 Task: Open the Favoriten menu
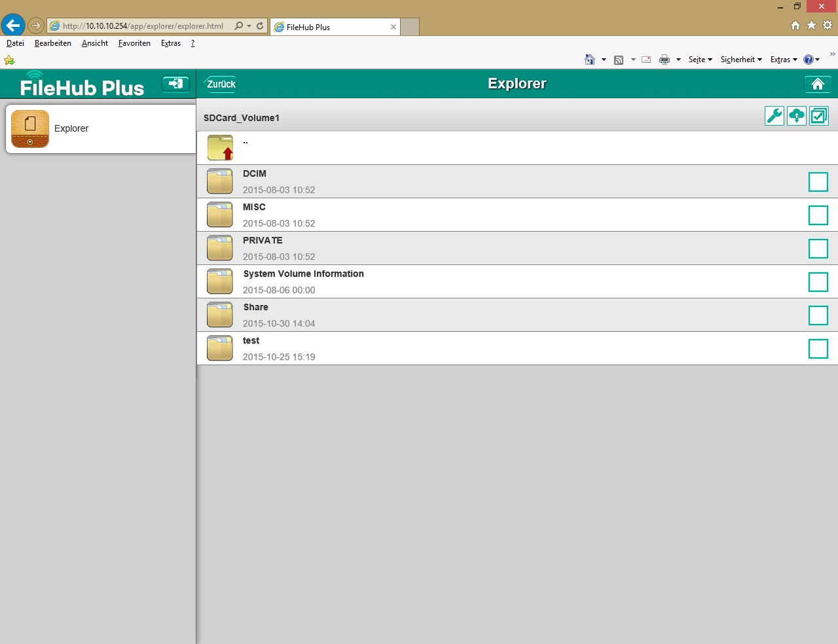134,43
